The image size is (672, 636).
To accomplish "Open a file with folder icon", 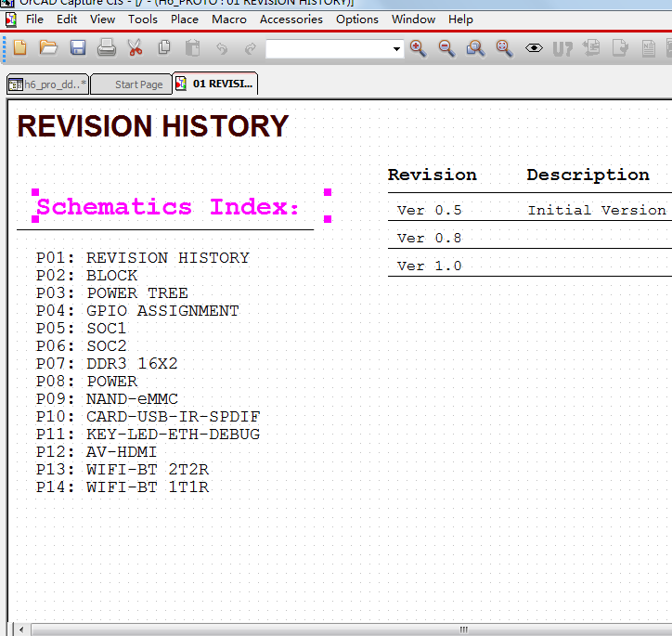I will 48,48.
